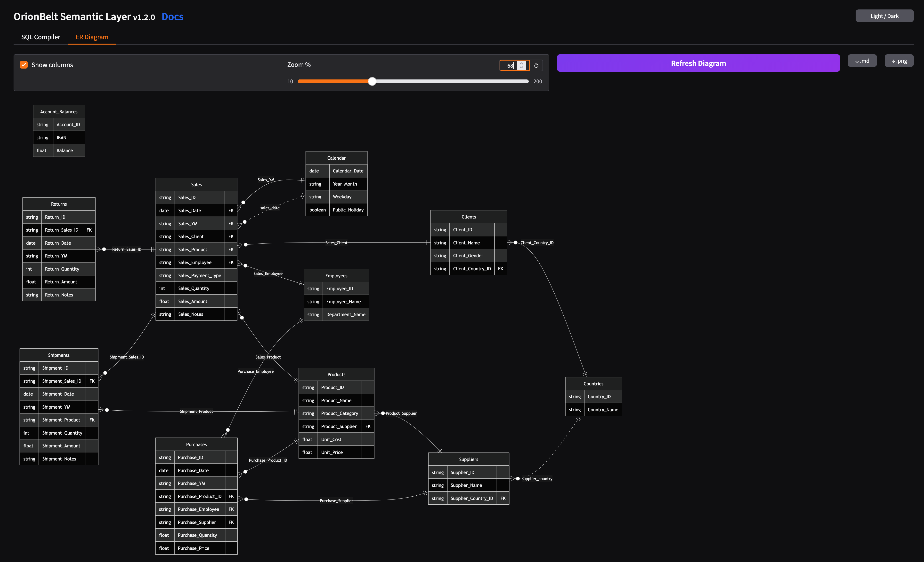
Task: Download diagram as .png image
Action: [899, 60]
